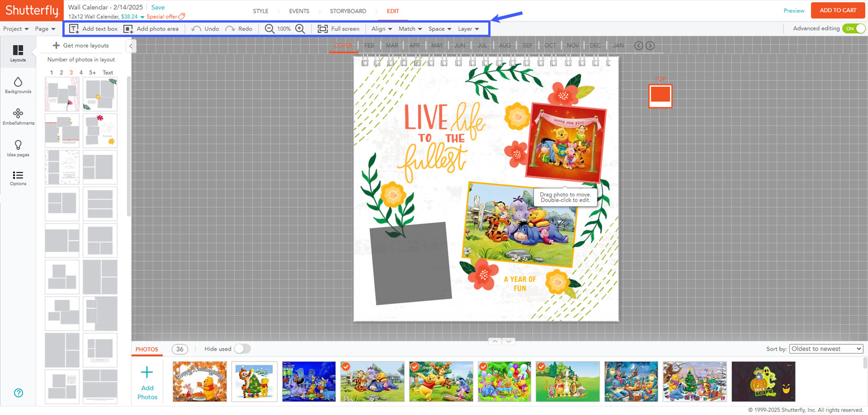Select the orange TOP page swatch
Image resolution: width=868 pixels, height=415 pixels.
coord(660,95)
